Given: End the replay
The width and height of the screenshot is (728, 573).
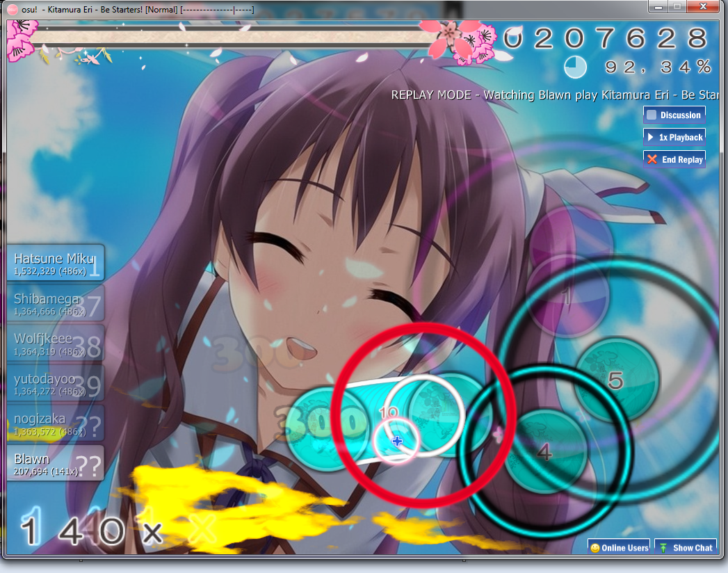Looking at the screenshot, I should [674, 159].
